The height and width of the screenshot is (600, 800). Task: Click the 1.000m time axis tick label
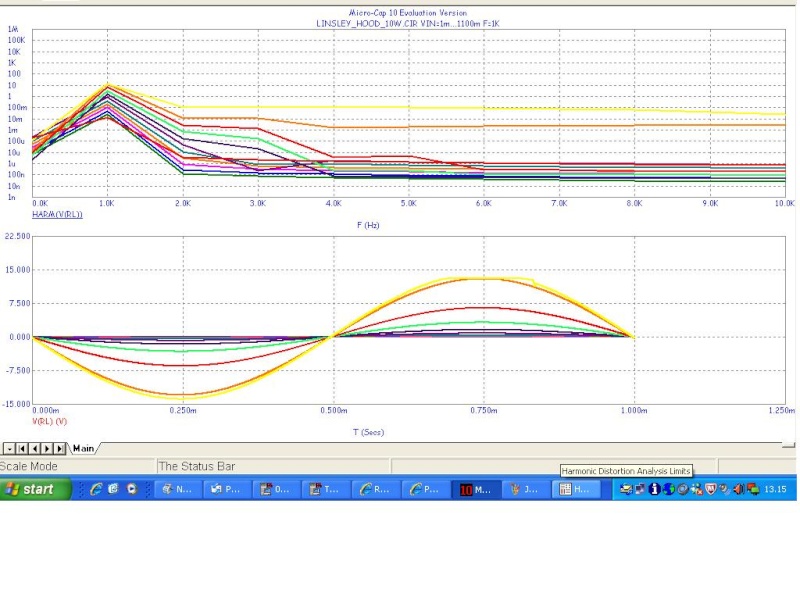tap(634, 410)
